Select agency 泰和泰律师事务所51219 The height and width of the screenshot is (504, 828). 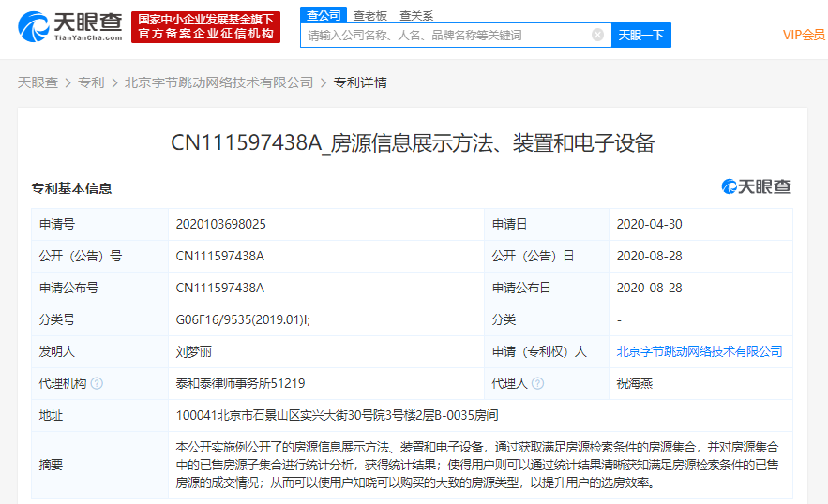240,383
